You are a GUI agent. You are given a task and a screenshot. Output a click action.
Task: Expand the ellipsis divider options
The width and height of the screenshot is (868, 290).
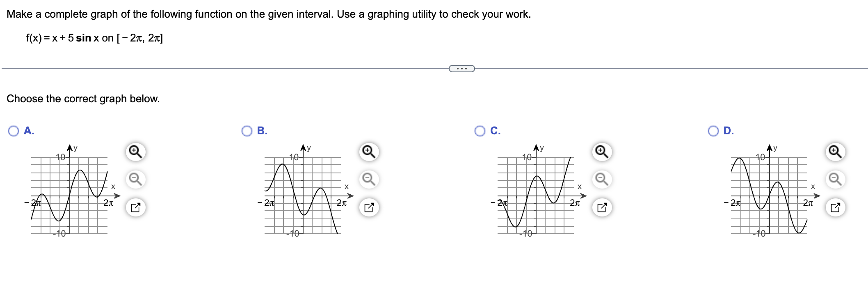click(x=463, y=69)
